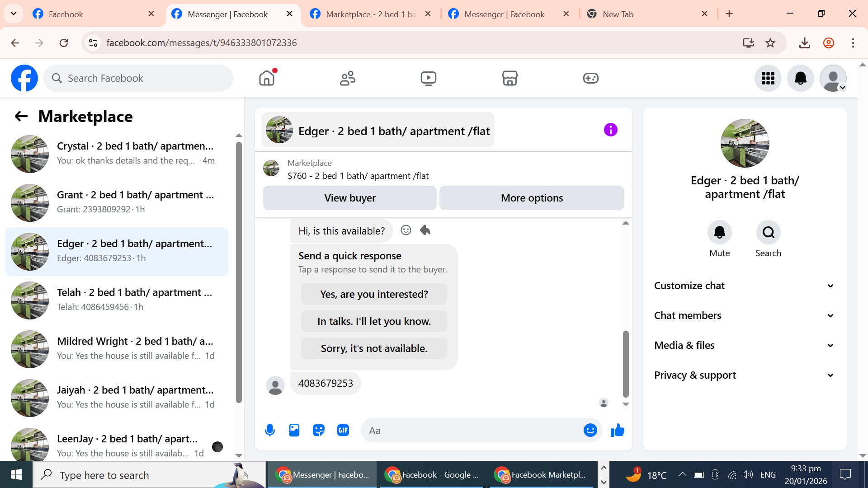Open Mildred Wright's conversation
868x488 pixels.
(117, 349)
